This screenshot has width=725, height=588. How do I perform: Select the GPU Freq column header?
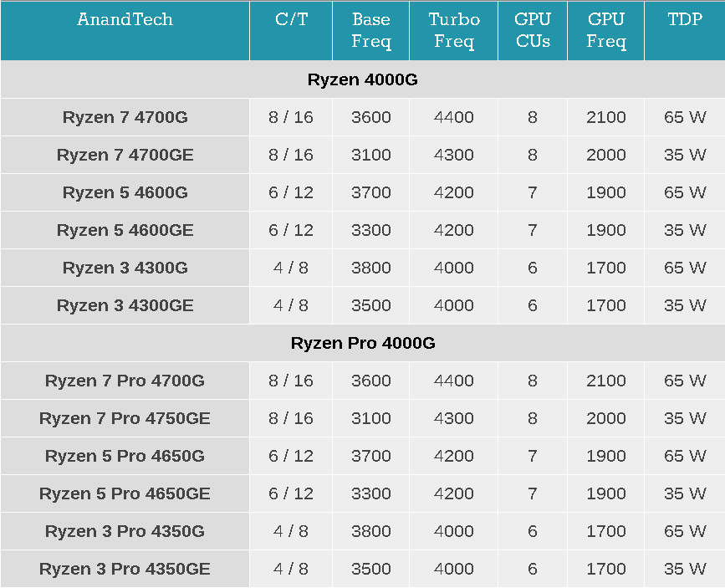(605, 30)
